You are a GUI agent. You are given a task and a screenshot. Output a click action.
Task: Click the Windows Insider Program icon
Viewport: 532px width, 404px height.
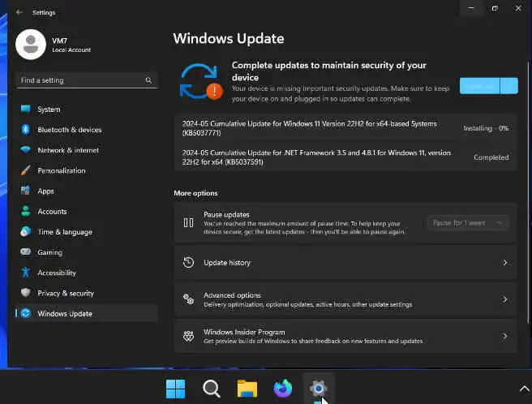(x=188, y=336)
